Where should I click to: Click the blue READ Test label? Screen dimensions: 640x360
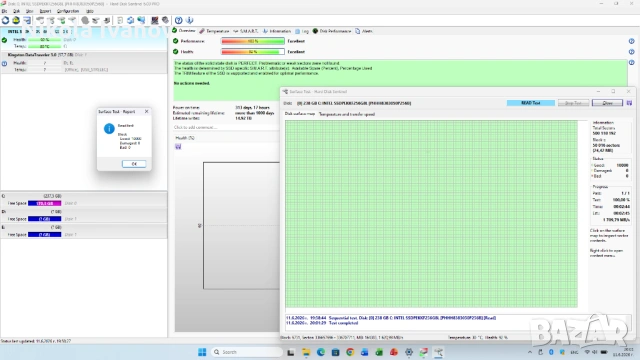click(531, 103)
